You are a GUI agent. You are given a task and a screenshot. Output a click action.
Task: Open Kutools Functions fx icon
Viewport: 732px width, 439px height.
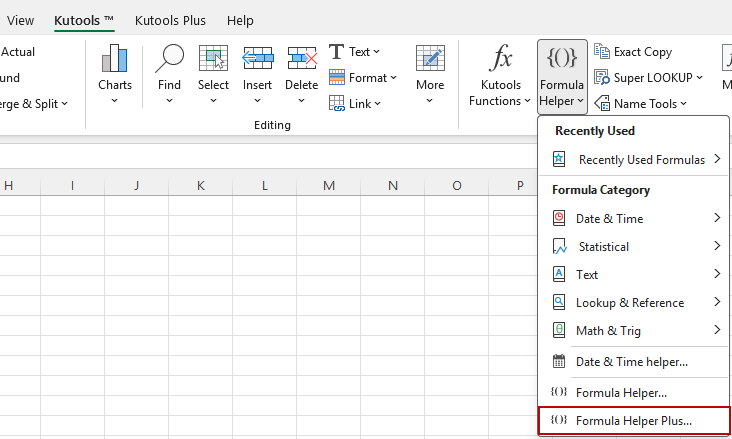pos(500,58)
